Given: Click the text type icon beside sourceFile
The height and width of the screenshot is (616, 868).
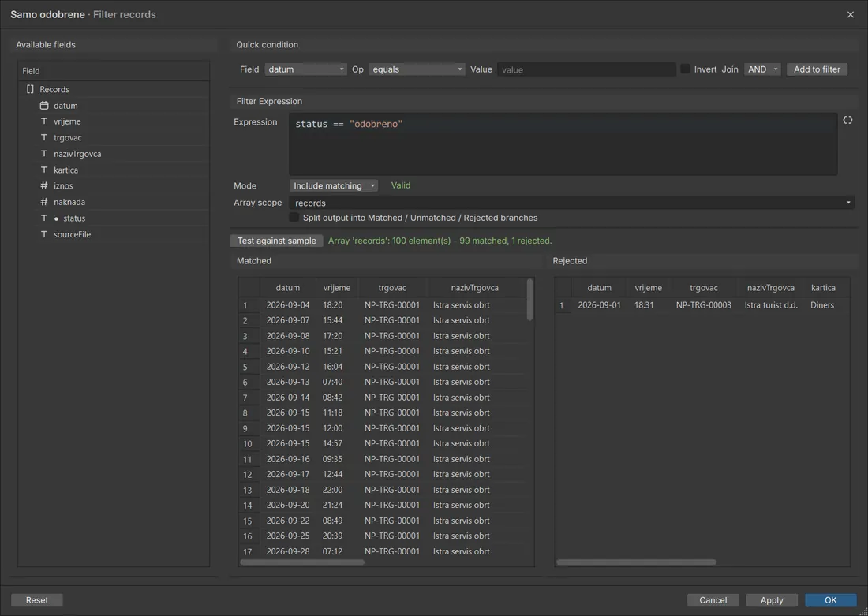Looking at the screenshot, I should 44,234.
